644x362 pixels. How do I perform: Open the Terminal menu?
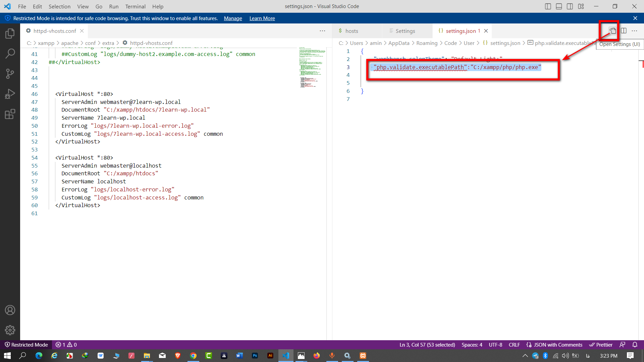135,6
